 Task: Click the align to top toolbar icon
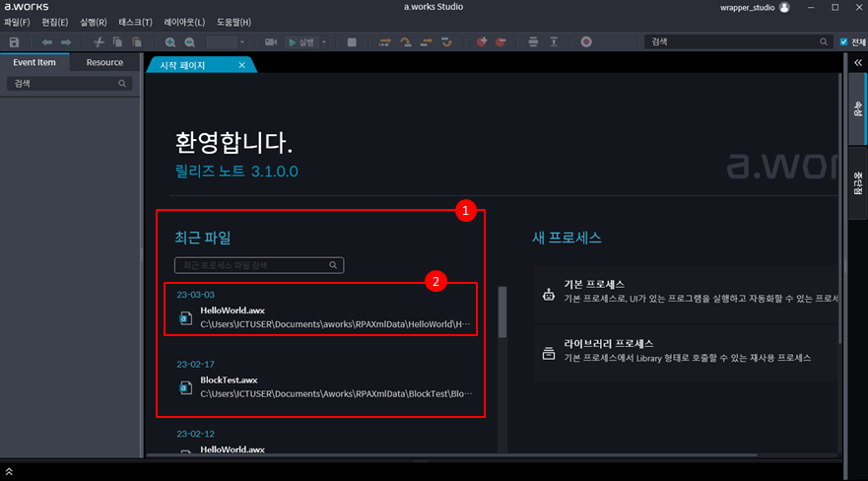(554, 42)
